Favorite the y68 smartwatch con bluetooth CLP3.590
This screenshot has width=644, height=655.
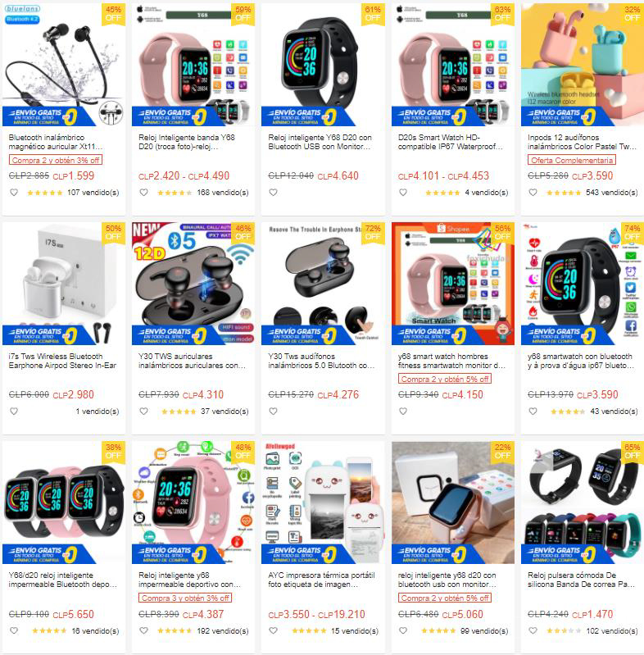pyautogui.click(x=533, y=411)
